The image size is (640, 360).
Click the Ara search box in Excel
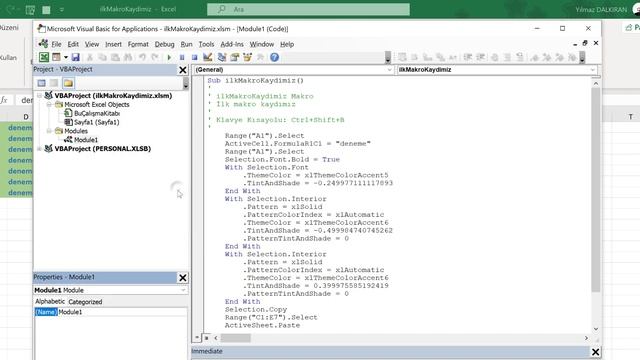[x=308, y=9]
